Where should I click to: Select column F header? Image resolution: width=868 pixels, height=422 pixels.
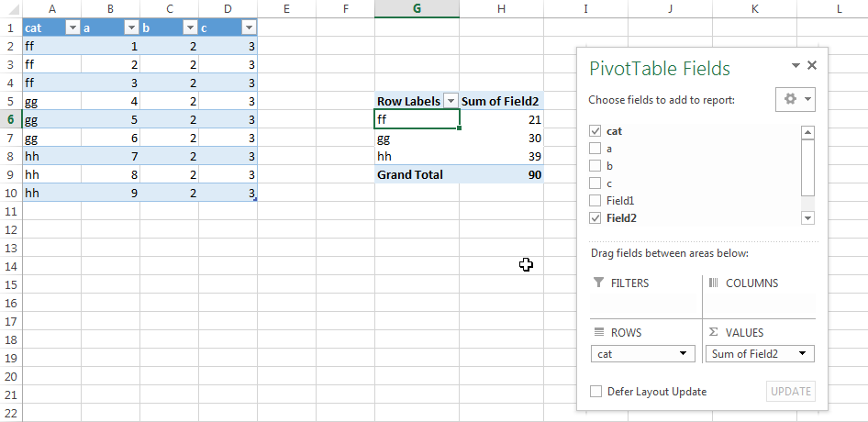pos(345,8)
